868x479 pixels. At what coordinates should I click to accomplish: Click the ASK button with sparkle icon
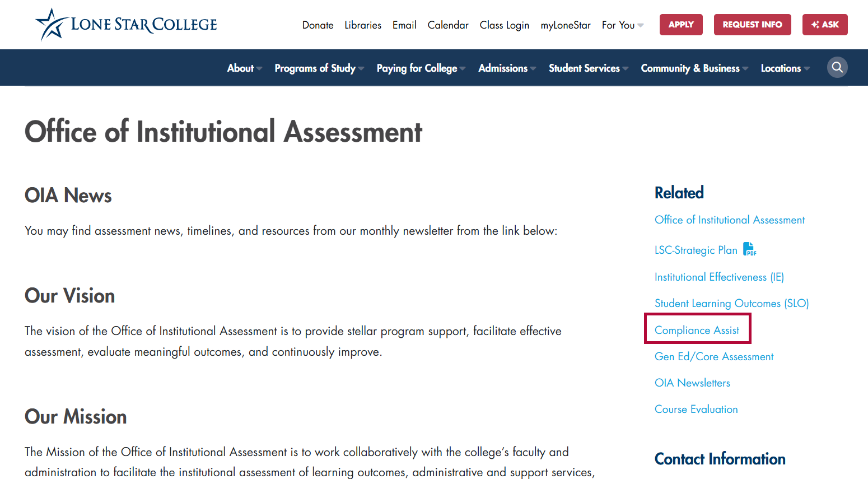(825, 25)
